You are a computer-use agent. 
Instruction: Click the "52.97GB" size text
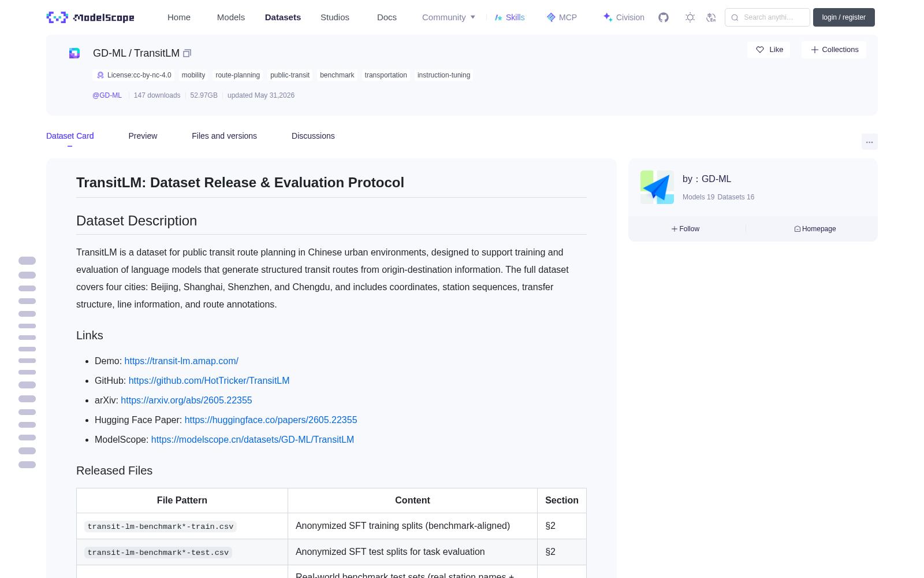(x=204, y=95)
